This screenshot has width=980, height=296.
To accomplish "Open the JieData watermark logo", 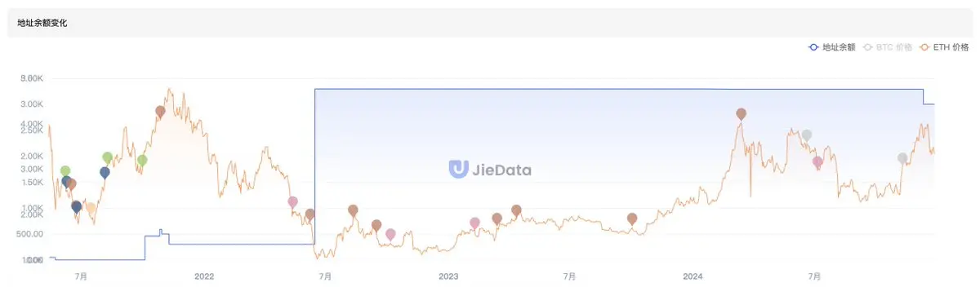I will point(490,170).
